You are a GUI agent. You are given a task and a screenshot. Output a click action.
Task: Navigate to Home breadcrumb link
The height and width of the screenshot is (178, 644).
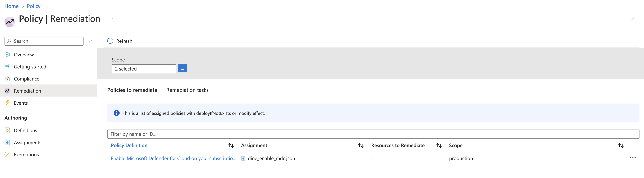11,6
